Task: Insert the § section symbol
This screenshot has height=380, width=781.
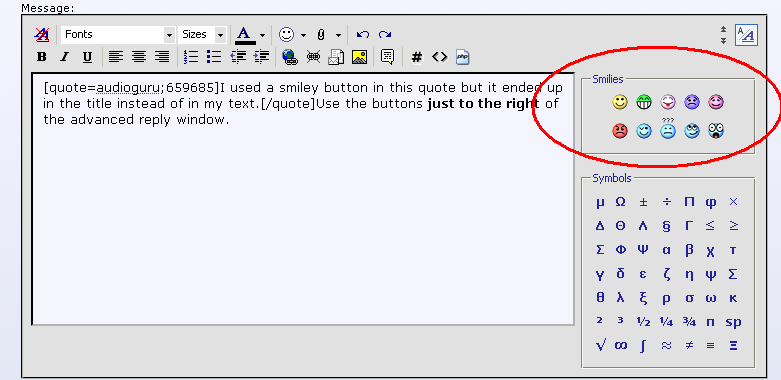Action: point(666,226)
